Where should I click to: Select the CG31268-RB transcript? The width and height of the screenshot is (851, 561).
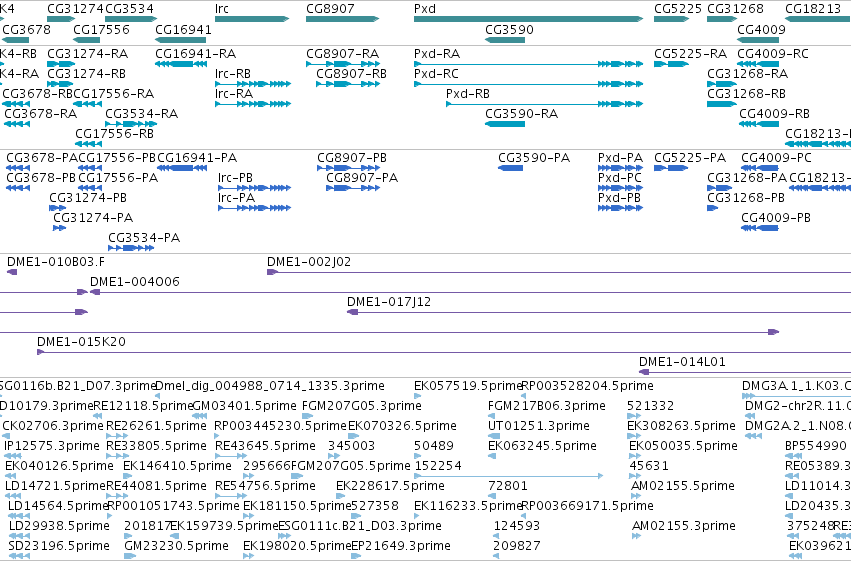746,94
